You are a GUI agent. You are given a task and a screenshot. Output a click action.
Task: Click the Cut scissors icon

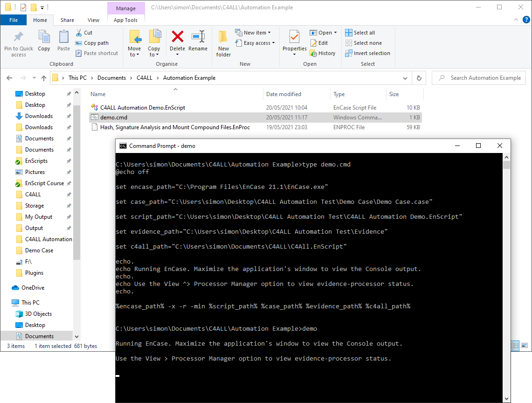[x=79, y=33]
